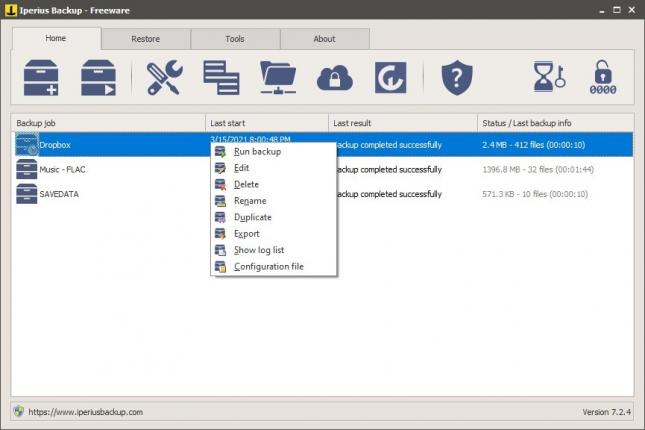Viewport: 645px width, 430px height.
Task: Switch to the Home tab
Action: tap(56, 38)
